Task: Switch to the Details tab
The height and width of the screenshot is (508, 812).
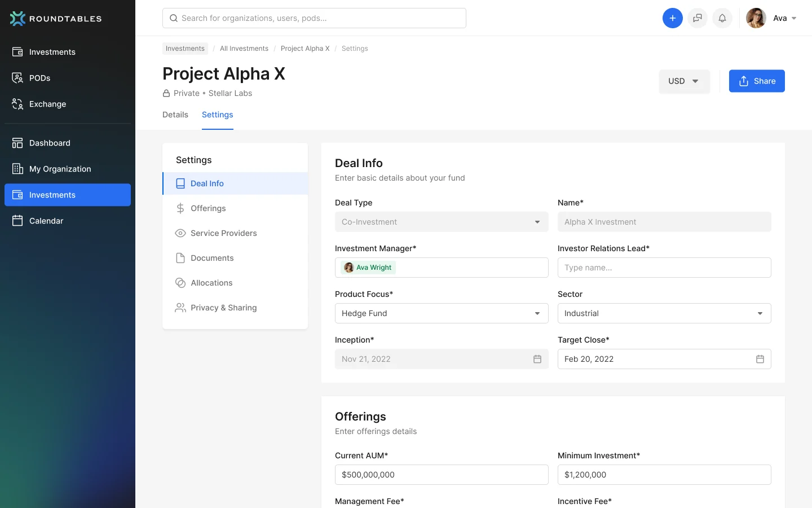Action: (175, 115)
